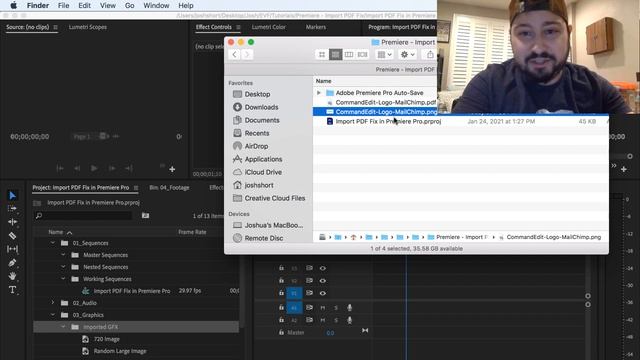The image size is (640, 360).
Task: Select the Selection tool arrow in Premiere
Action: [12, 196]
